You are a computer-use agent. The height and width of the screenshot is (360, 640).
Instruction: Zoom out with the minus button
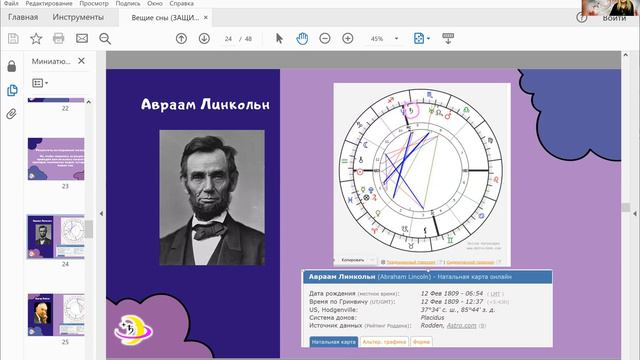click(x=325, y=38)
